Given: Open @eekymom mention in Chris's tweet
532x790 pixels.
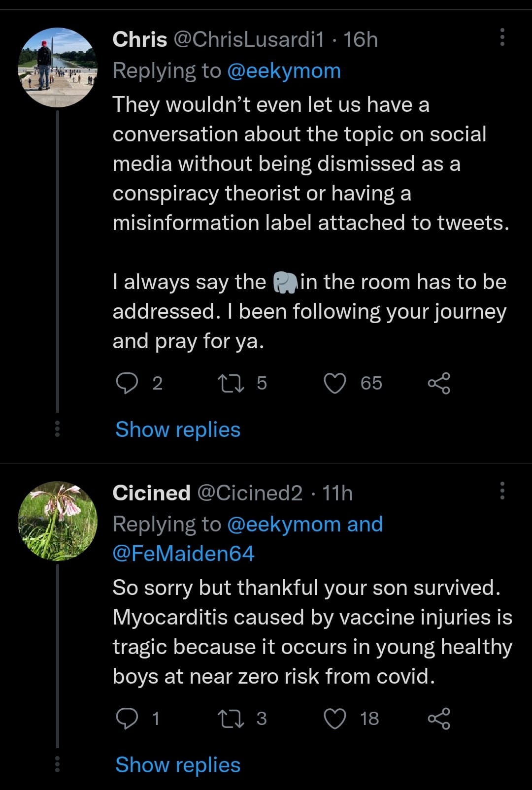Looking at the screenshot, I should [284, 71].
